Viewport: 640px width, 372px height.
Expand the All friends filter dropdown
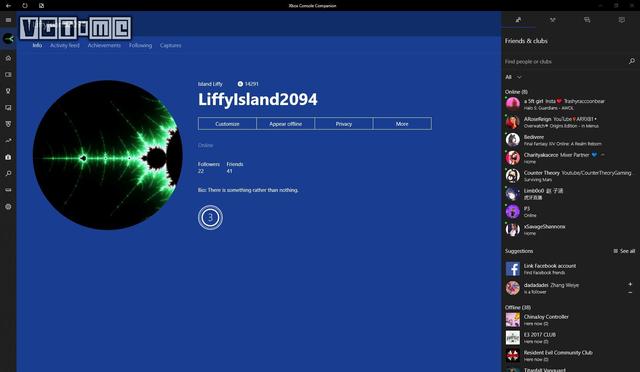point(513,77)
